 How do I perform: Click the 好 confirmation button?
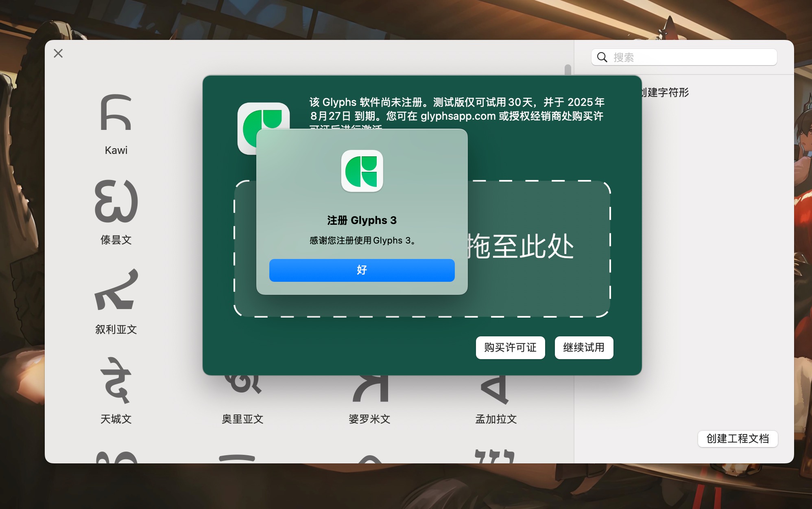[x=362, y=270]
